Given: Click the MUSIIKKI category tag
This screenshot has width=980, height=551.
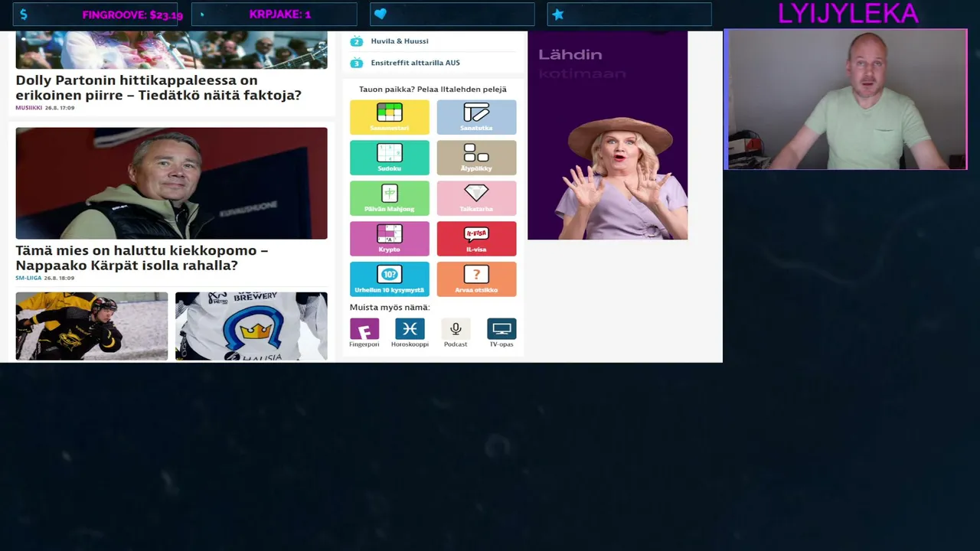Looking at the screenshot, I should (x=29, y=108).
